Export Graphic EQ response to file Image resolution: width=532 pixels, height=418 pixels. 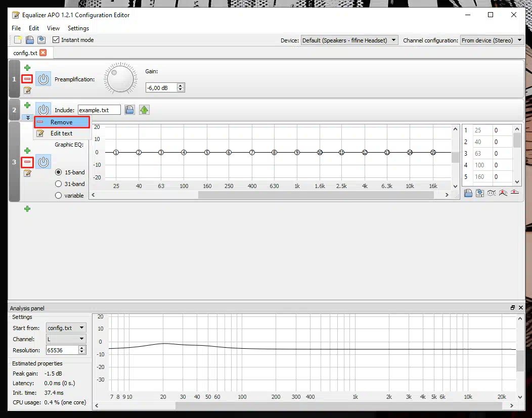coord(480,193)
